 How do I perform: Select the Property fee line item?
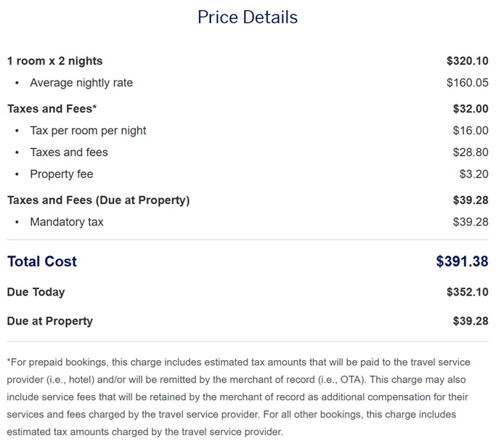61,174
